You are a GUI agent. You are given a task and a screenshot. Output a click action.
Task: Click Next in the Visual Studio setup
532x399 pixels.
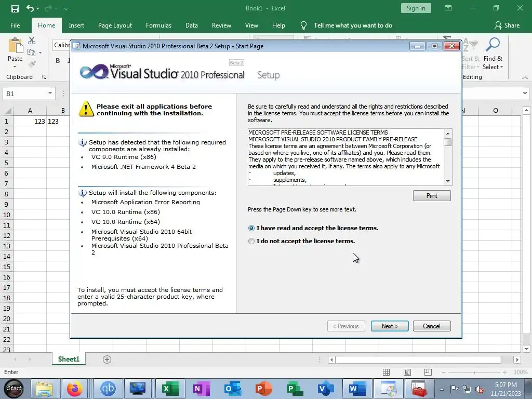coord(390,326)
